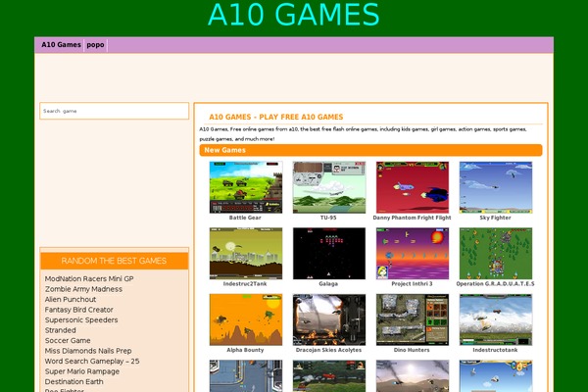Open Zombie Army Madness link
Screen dimensions: 588x392
tap(83, 289)
